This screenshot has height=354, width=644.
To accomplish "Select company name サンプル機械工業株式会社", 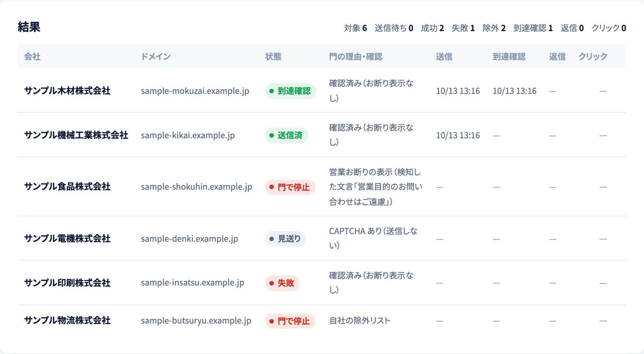I will coord(76,135).
